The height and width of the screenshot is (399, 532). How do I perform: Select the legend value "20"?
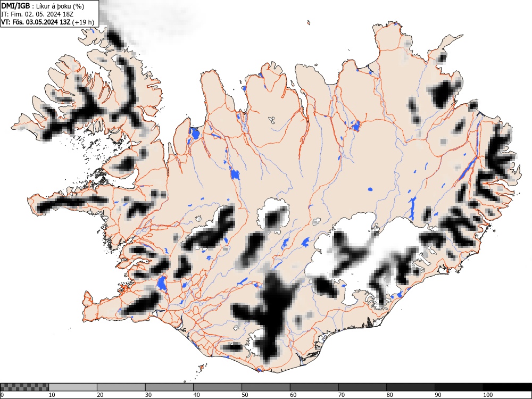pos(100,395)
